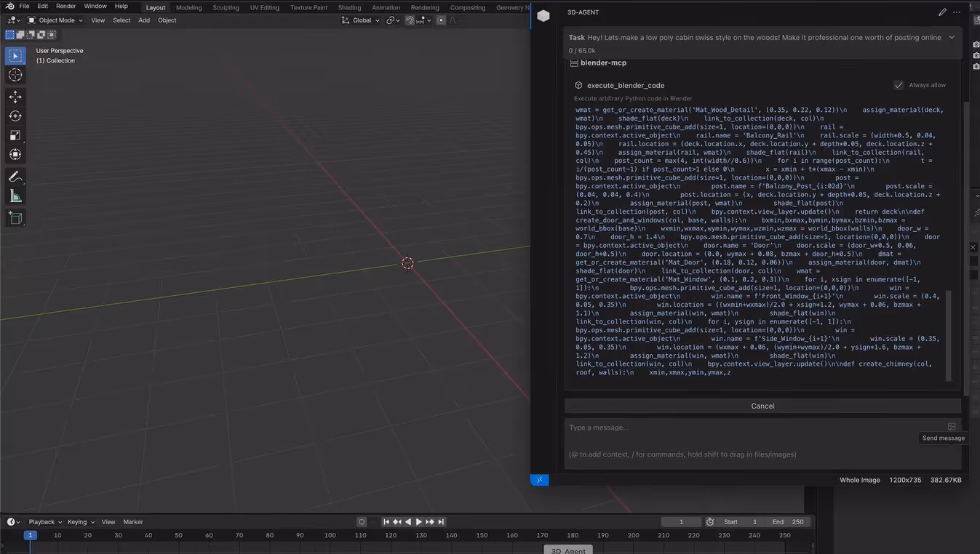Select the Scale tool
This screenshot has height=554, width=980.
point(15,135)
